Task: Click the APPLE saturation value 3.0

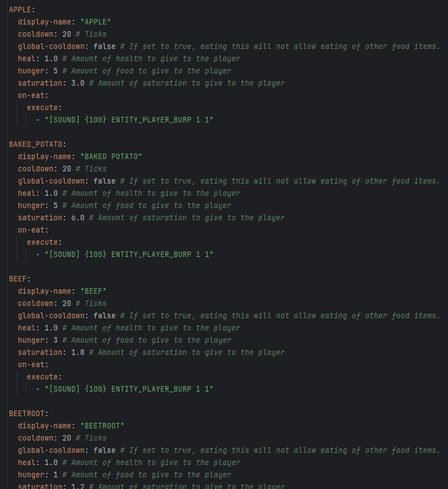Action: [78, 83]
